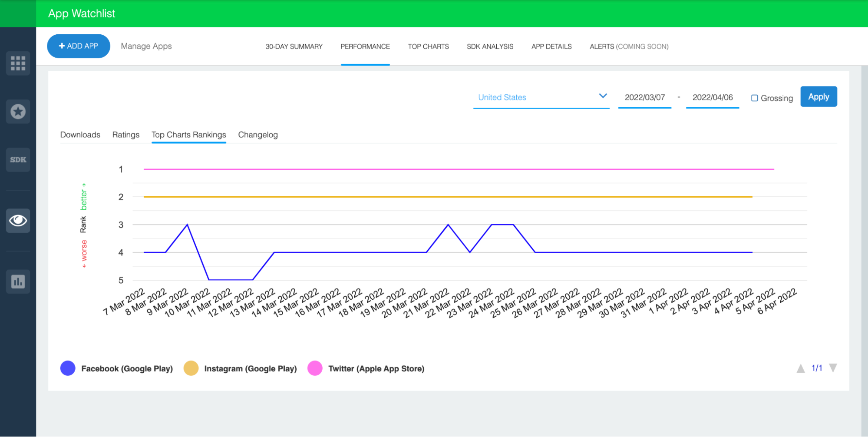The image size is (868, 437).
Task: Edit the end date 2022/04/06 field
Action: click(713, 97)
